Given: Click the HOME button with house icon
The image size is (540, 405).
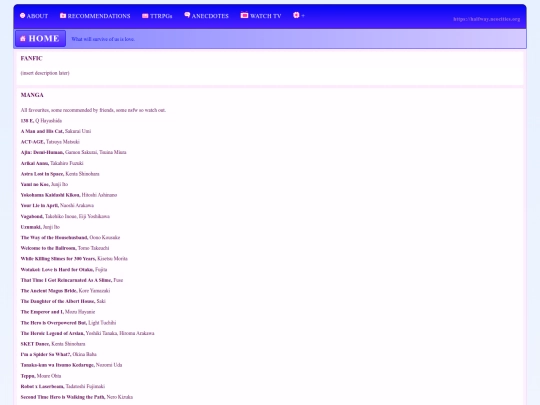Looking at the screenshot, I should pyautogui.click(x=40, y=39).
